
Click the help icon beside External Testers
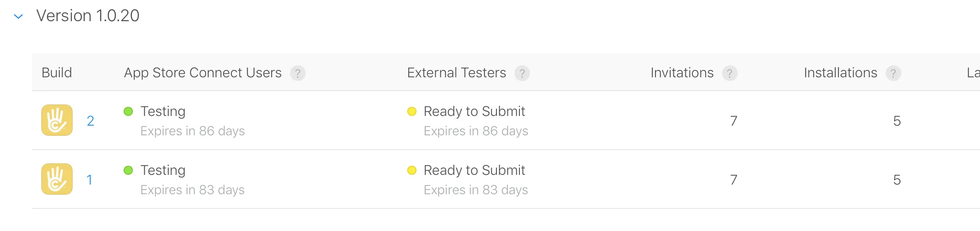coord(522,73)
